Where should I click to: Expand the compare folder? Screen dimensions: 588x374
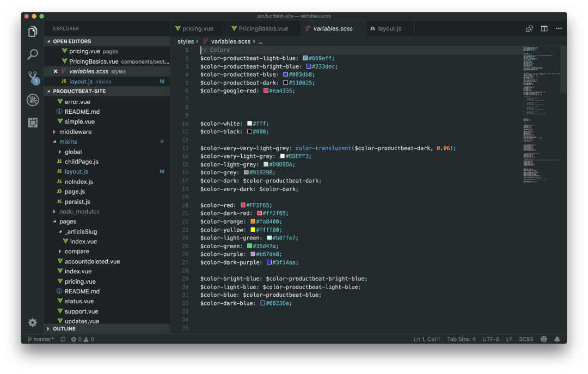(60, 252)
